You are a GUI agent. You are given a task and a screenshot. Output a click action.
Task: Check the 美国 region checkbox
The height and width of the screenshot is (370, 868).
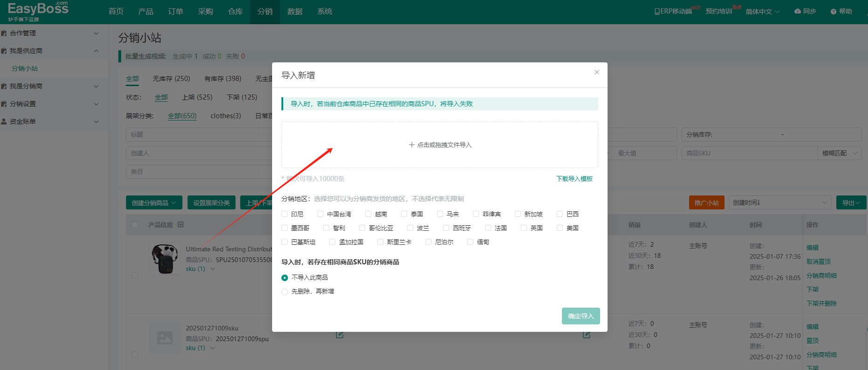[560, 228]
